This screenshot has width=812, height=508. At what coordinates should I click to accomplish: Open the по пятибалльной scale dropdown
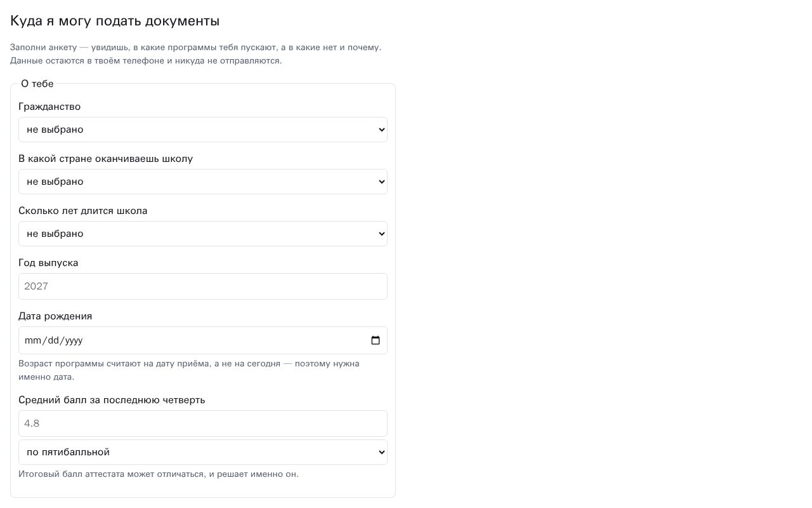(203, 452)
